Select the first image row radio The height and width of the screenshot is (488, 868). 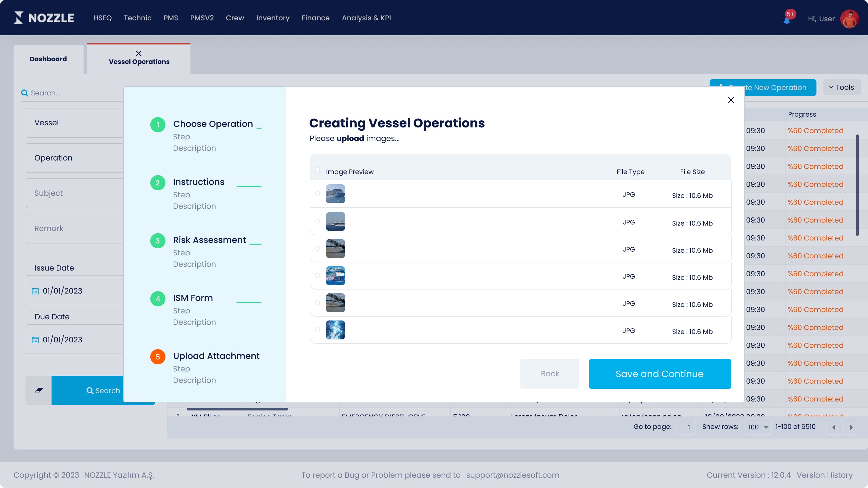(317, 194)
